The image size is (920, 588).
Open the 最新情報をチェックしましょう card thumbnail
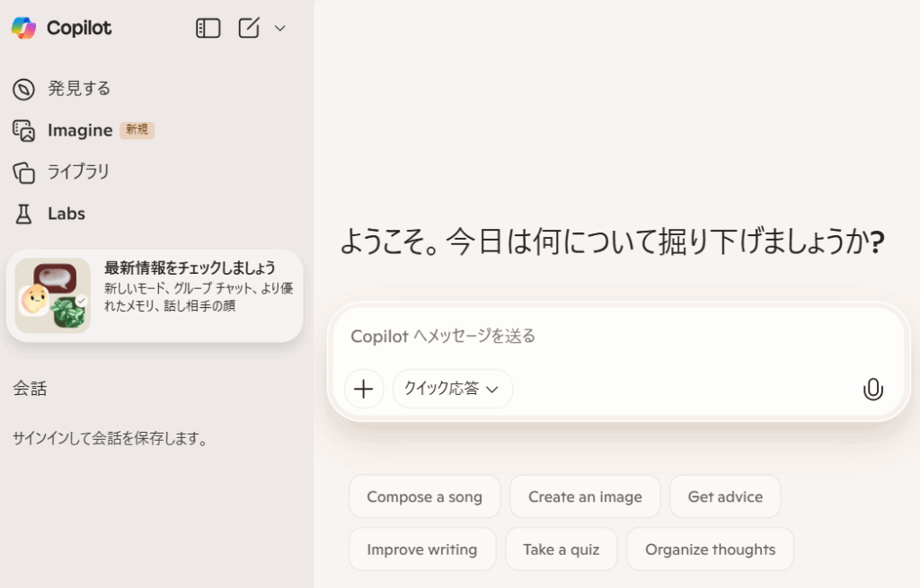click(x=53, y=295)
